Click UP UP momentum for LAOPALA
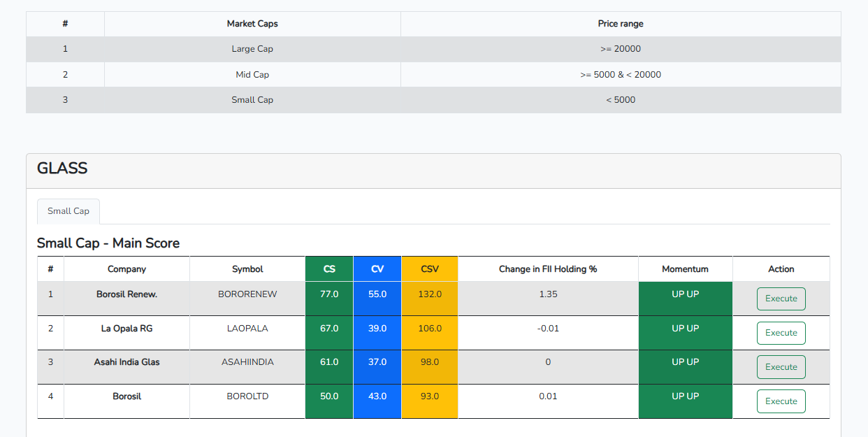 [x=686, y=329]
